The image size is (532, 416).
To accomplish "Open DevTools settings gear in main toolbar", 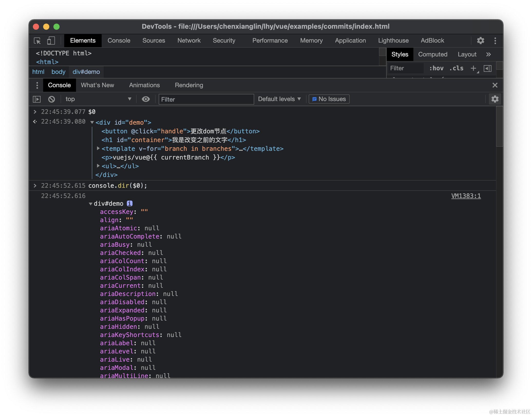I will pyautogui.click(x=480, y=41).
